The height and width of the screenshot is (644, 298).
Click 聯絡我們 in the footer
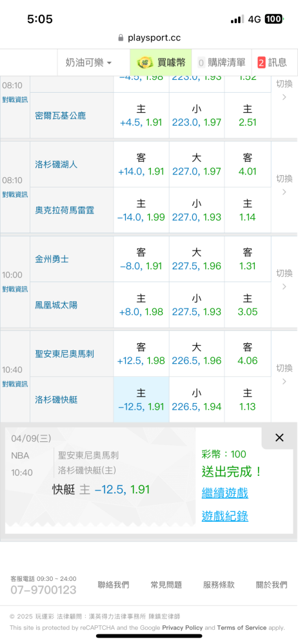point(113,585)
